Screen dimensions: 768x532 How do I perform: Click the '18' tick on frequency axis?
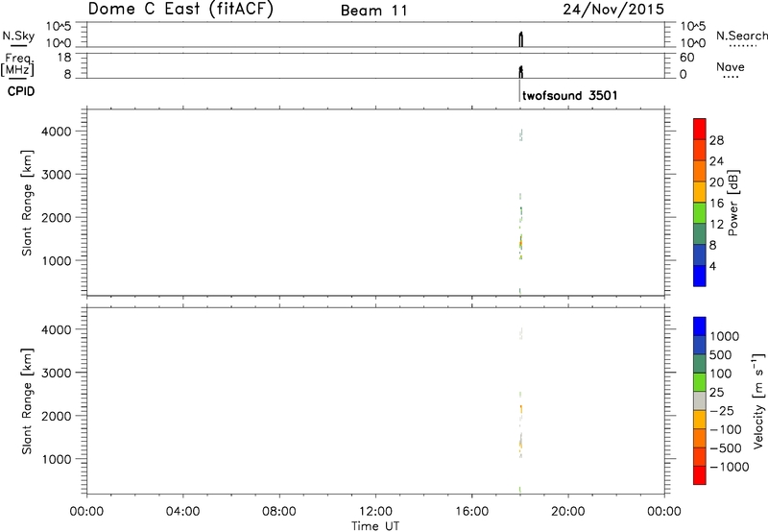point(64,58)
